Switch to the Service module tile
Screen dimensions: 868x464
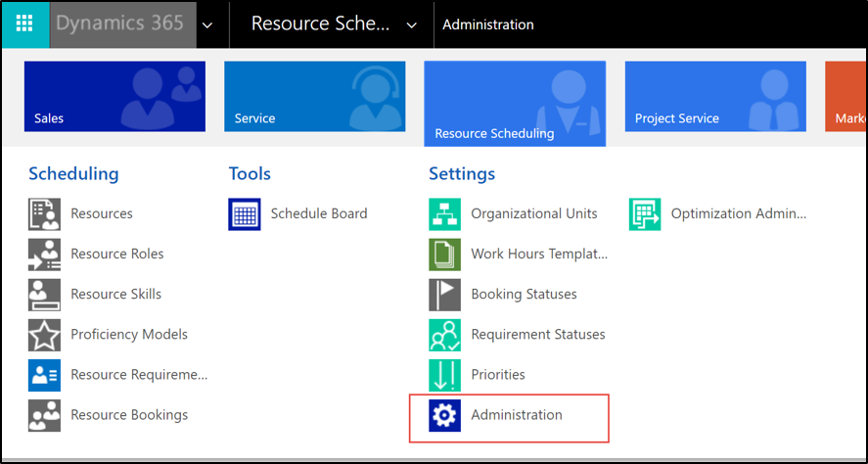click(x=314, y=96)
